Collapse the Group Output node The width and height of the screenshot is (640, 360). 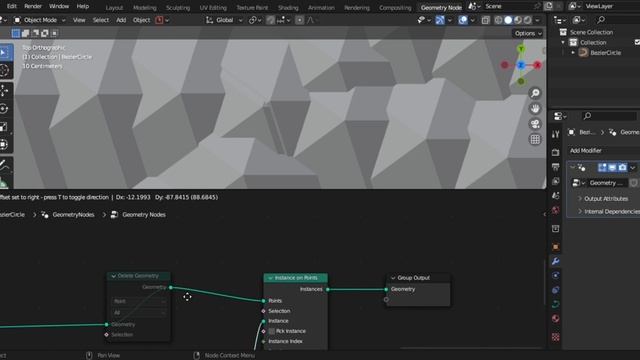[x=393, y=278]
